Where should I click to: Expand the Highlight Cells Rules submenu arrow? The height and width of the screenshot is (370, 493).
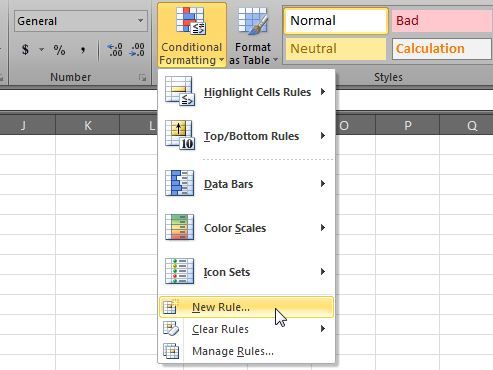pyautogui.click(x=323, y=92)
